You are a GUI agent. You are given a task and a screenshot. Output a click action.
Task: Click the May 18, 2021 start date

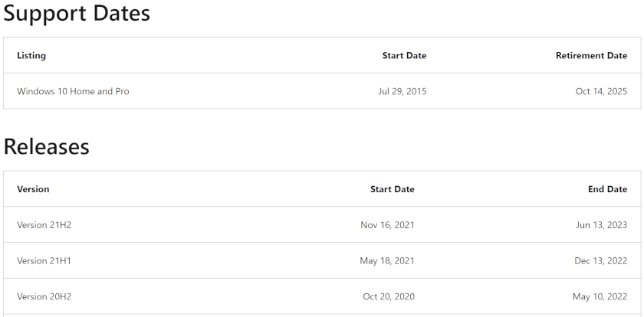click(x=387, y=260)
